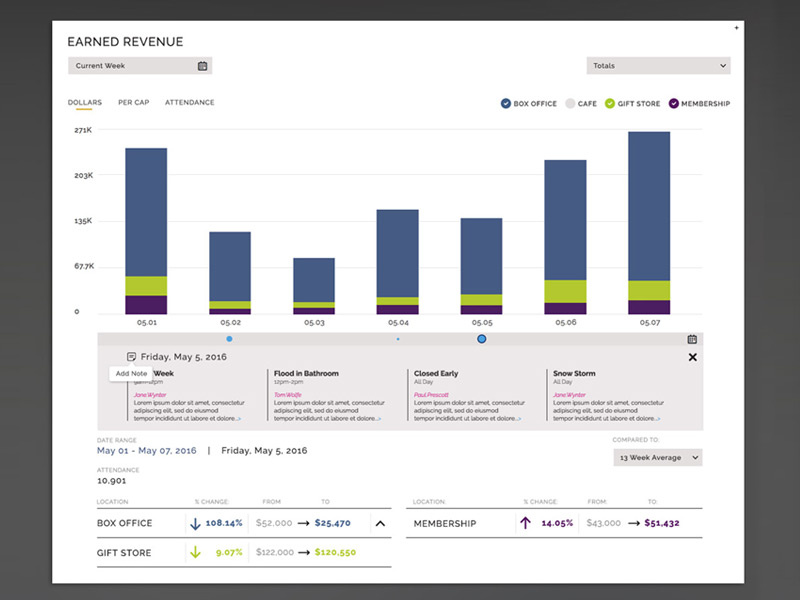Click the Add Note button

pos(130,372)
